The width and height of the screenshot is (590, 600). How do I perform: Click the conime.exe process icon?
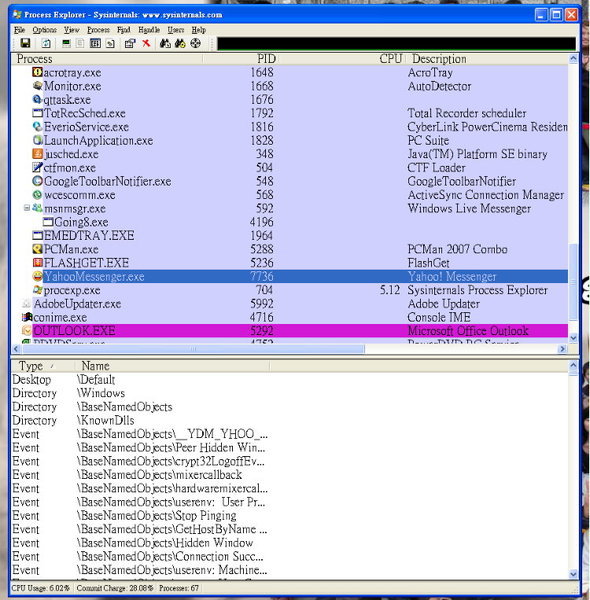27,317
